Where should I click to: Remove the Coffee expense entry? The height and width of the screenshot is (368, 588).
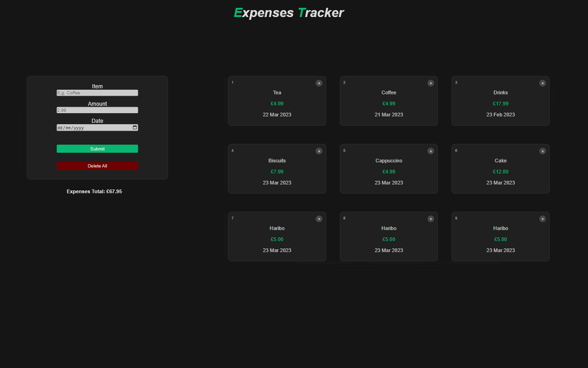pos(430,83)
